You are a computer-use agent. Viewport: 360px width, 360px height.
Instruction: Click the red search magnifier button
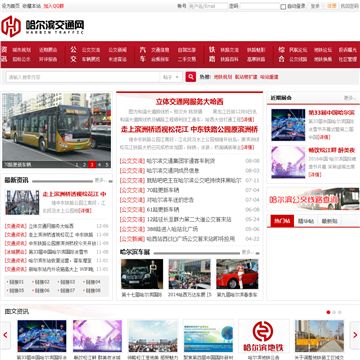pyautogui.click(x=191, y=77)
